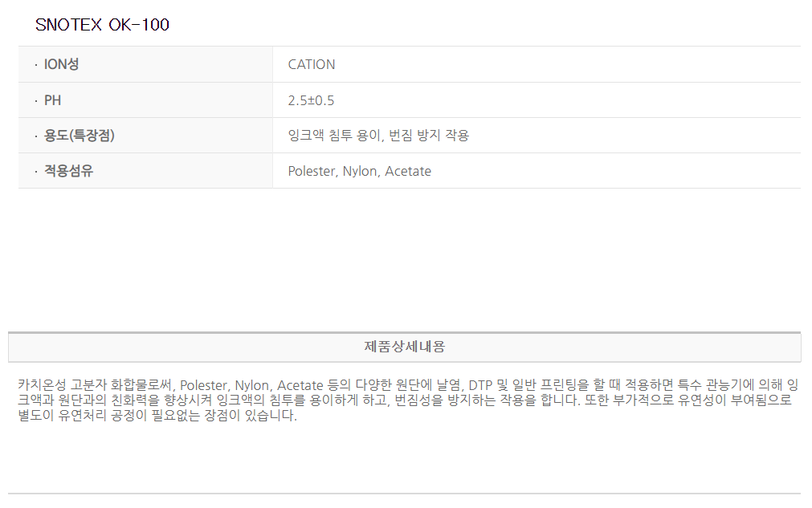
Task: Click the SNOTEX OK-100 product title
Action: pyautogui.click(x=102, y=25)
